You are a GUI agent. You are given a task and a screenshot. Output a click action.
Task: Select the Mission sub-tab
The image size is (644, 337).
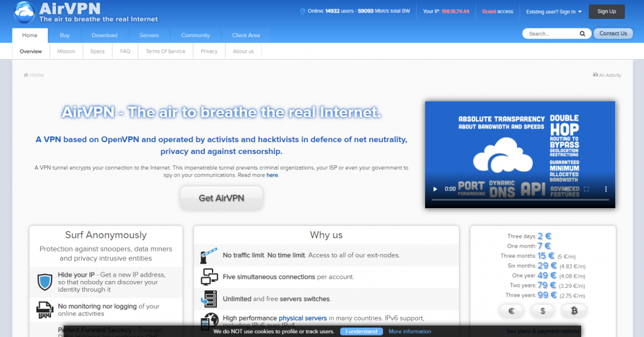pos(66,52)
